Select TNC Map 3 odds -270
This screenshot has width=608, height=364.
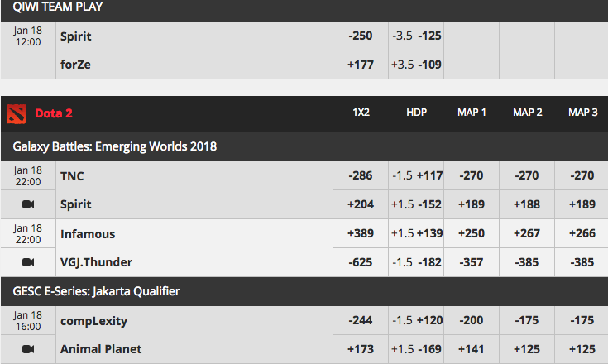tap(582, 175)
